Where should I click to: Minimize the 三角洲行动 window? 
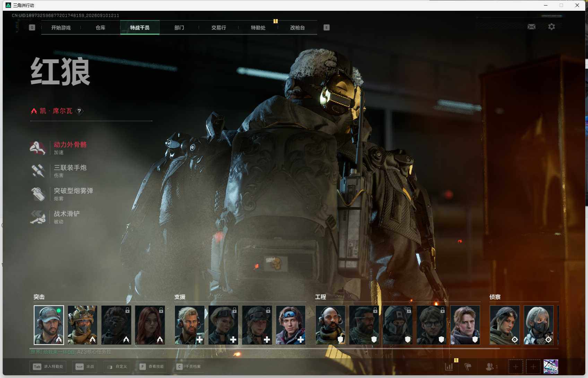tap(546, 5)
